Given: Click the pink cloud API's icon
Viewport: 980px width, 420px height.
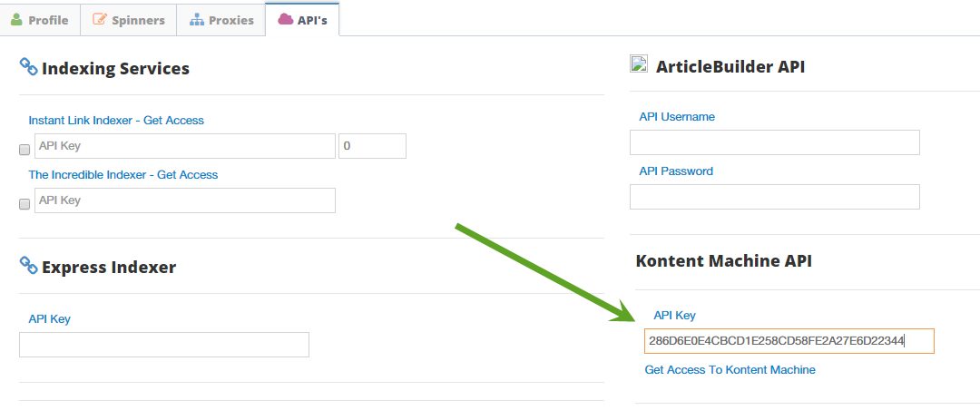Looking at the screenshot, I should click(286, 19).
